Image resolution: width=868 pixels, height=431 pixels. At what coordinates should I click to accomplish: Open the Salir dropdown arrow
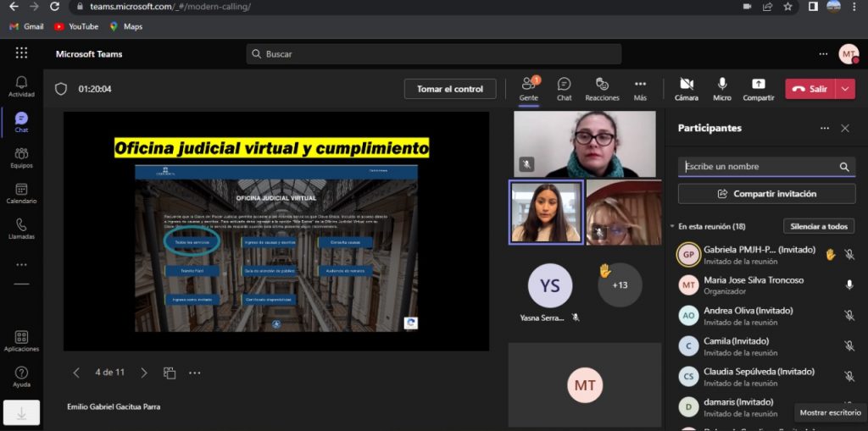click(845, 89)
